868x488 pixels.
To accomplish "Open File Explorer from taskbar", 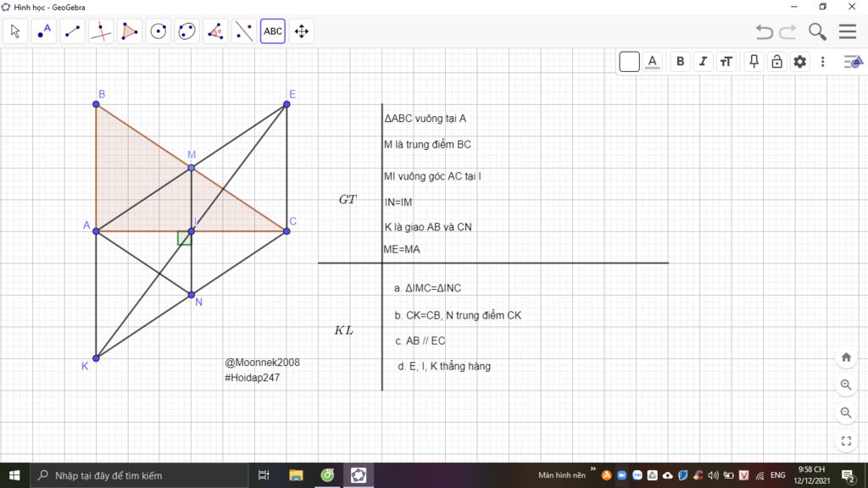I will click(x=296, y=475).
